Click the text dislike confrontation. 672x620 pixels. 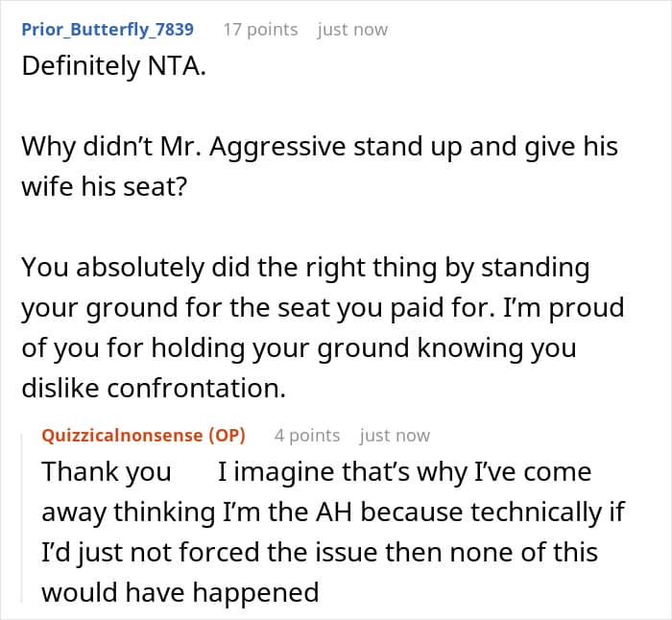tap(154, 388)
